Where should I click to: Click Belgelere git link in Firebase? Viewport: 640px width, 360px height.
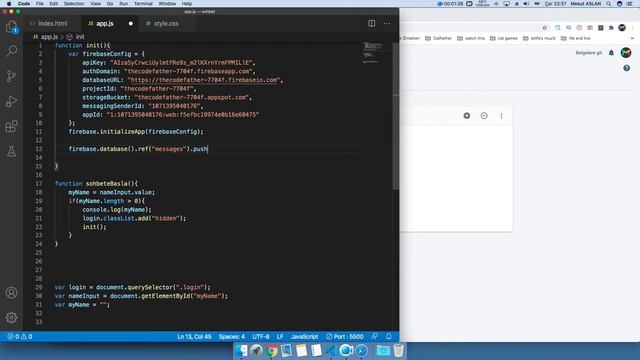(x=589, y=53)
